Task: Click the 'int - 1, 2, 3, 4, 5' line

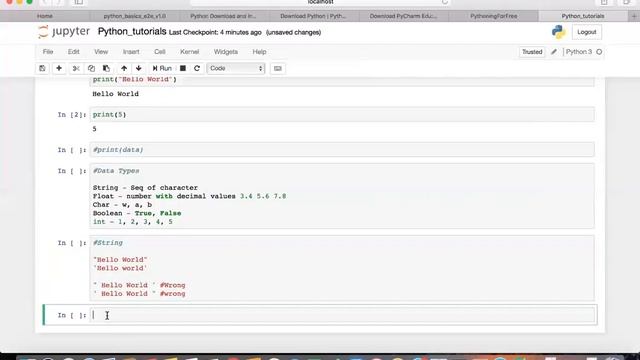Action: coord(133,222)
